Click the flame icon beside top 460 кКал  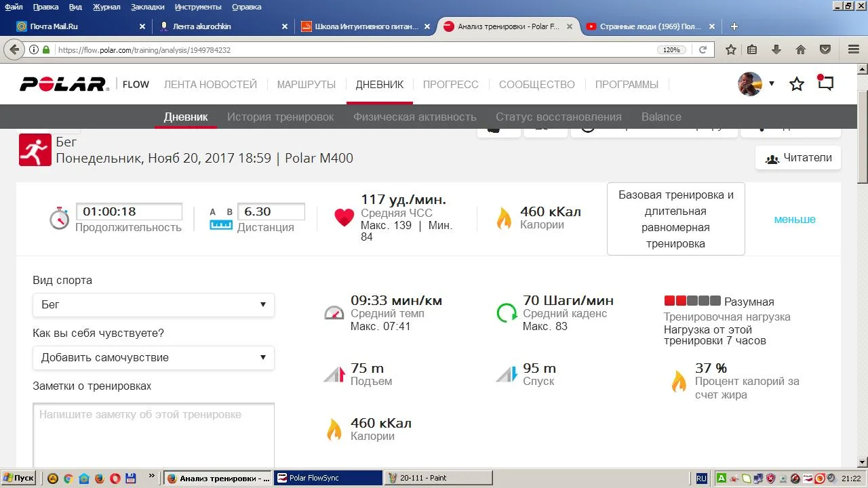coord(504,218)
